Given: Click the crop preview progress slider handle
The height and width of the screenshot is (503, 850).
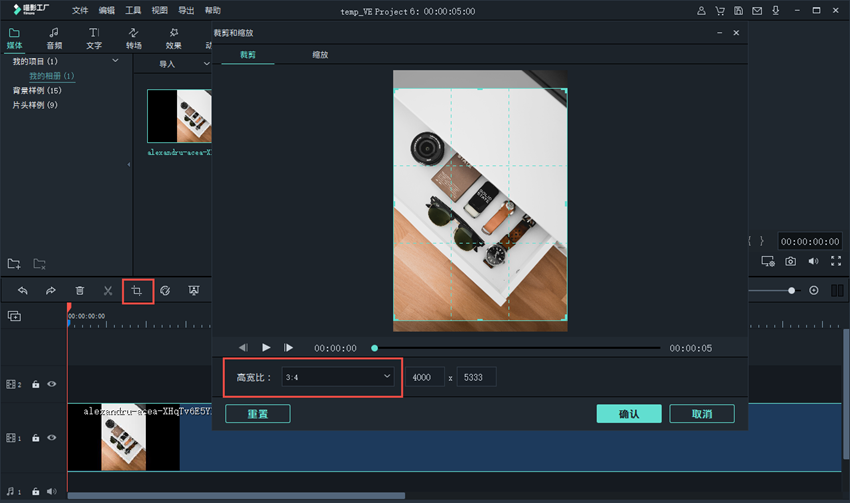Looking at the screenshot, I should point(374,348).
